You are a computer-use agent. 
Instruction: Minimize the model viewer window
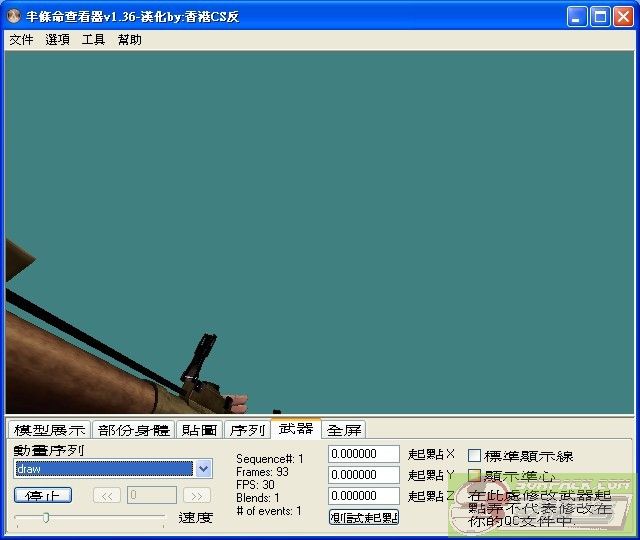577,17
